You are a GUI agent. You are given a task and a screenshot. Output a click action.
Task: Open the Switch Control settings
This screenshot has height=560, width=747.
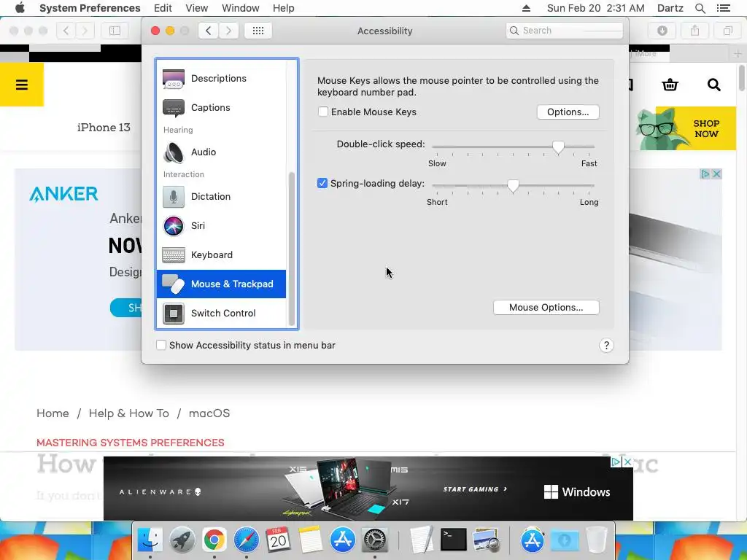221,313
